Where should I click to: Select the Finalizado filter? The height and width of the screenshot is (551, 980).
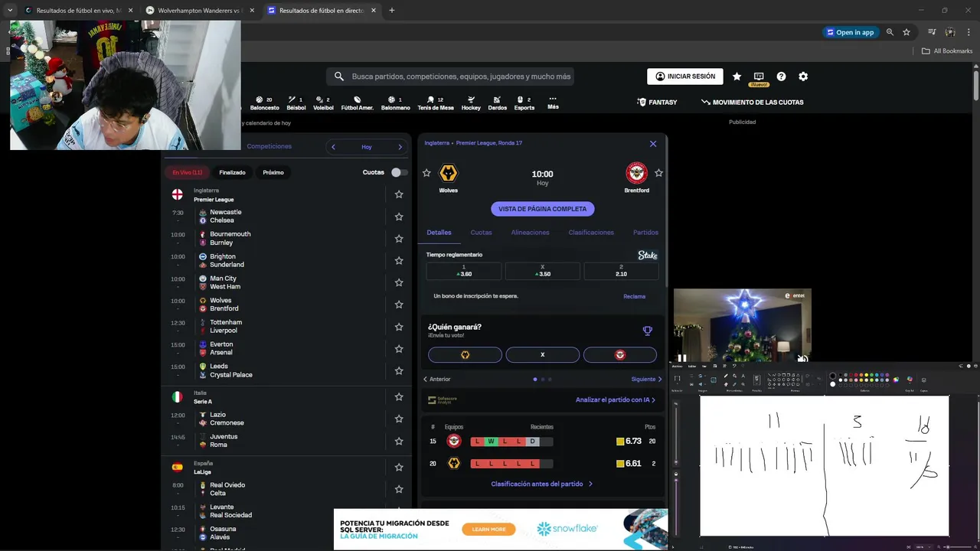232,172
